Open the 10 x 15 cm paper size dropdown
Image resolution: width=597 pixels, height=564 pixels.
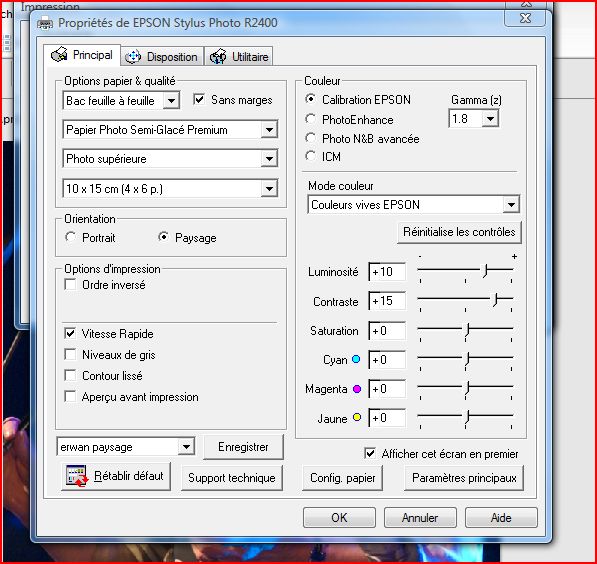tap(170, 189)
